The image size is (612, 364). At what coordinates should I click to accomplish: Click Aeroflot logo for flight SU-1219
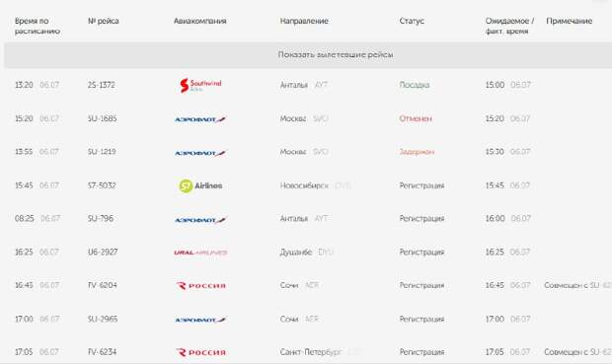(200, 153)
